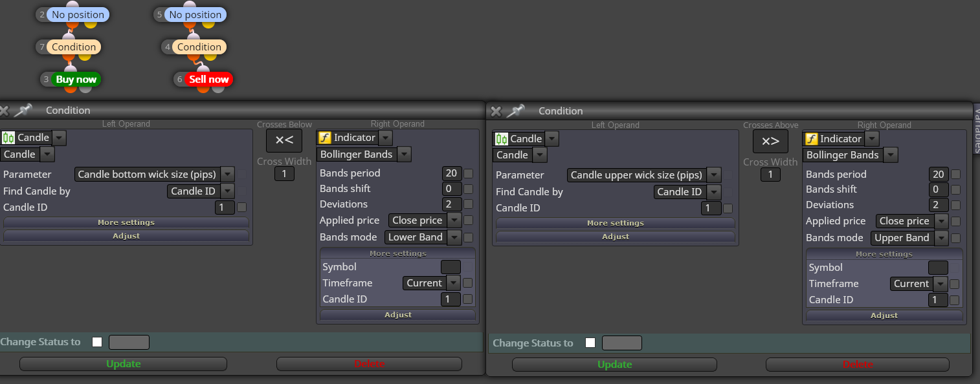Click indicator function icon in right panel
The image size is (980, 384).
tap(811, 138)
